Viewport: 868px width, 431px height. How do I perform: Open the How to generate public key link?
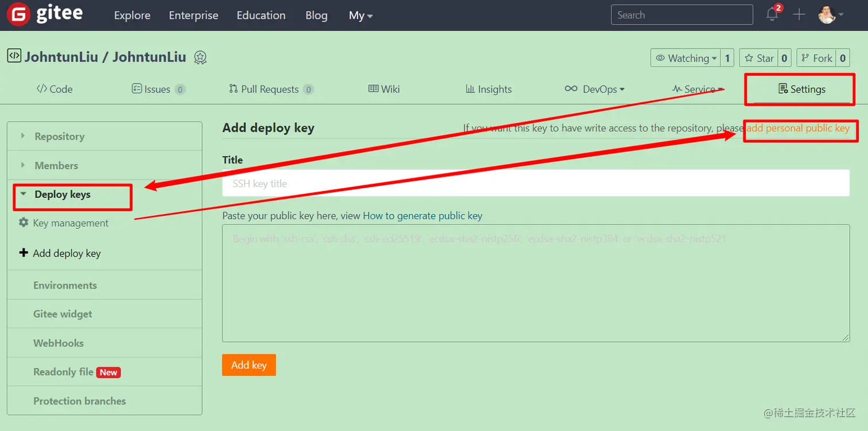[423, 216]
